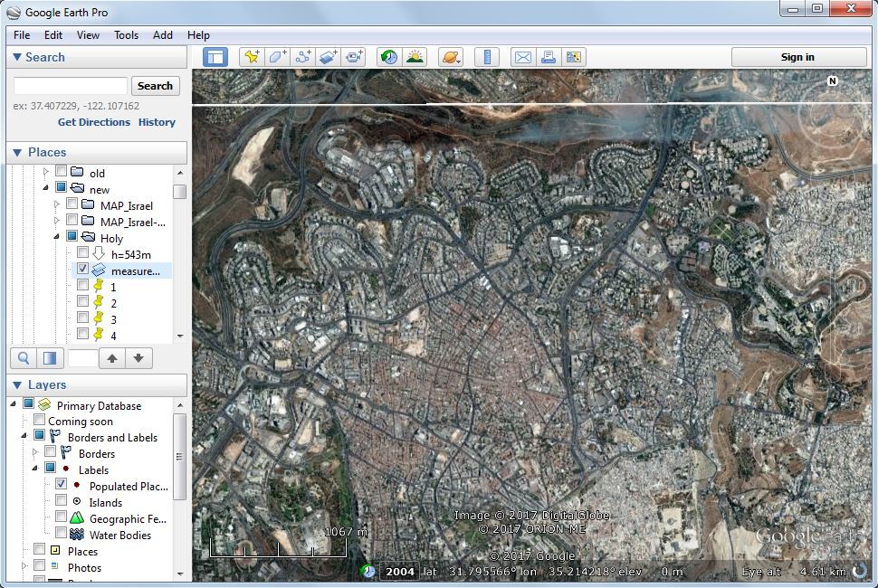Add a polygon with the toolbar icon
Viewport: 878px width, 588px height.
pos(278,57)
